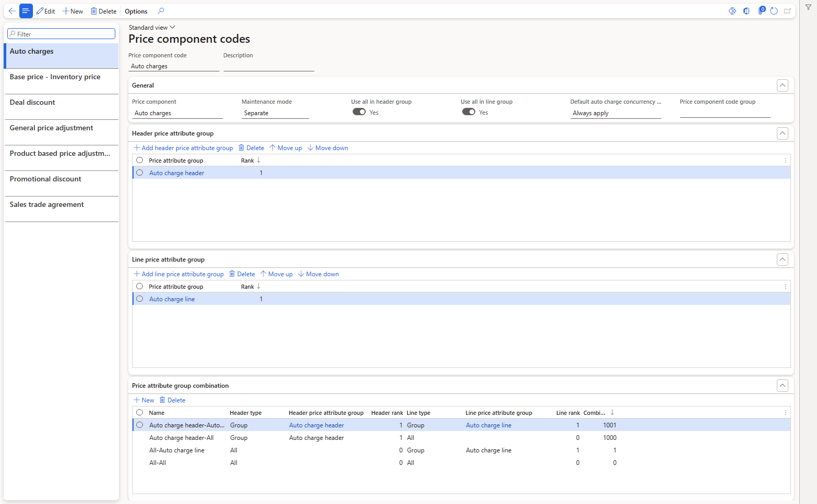Open line grid column options menu

pyautogui.click(x=785, y=287)
